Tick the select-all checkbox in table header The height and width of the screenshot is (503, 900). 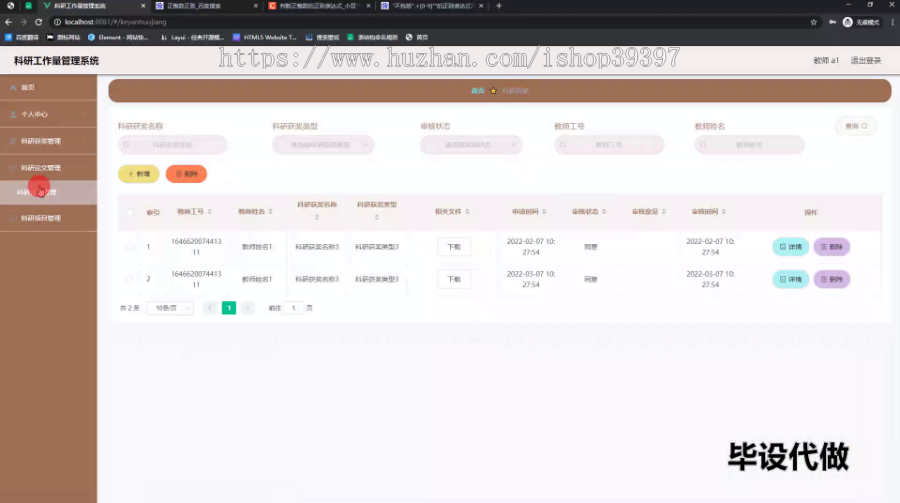tap(129, 212)
